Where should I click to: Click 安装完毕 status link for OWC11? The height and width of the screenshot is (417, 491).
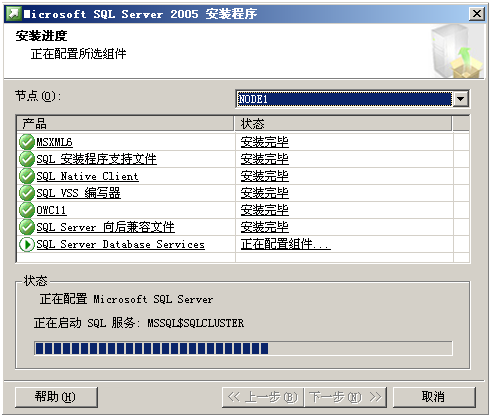coord(265,210)
